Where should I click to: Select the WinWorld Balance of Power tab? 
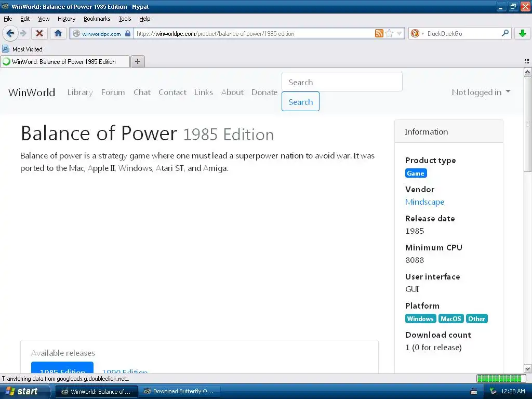[65, 61]
